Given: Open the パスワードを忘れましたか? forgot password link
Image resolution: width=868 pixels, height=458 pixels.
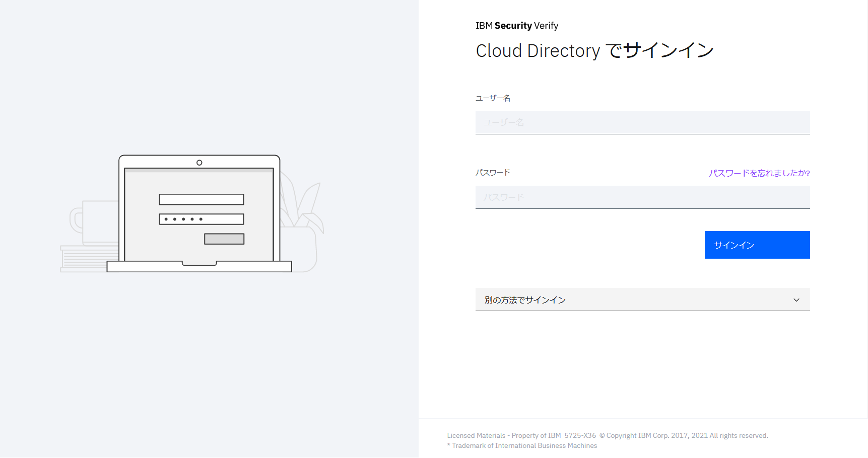Looking at the screenshot, I should [759, 173].
